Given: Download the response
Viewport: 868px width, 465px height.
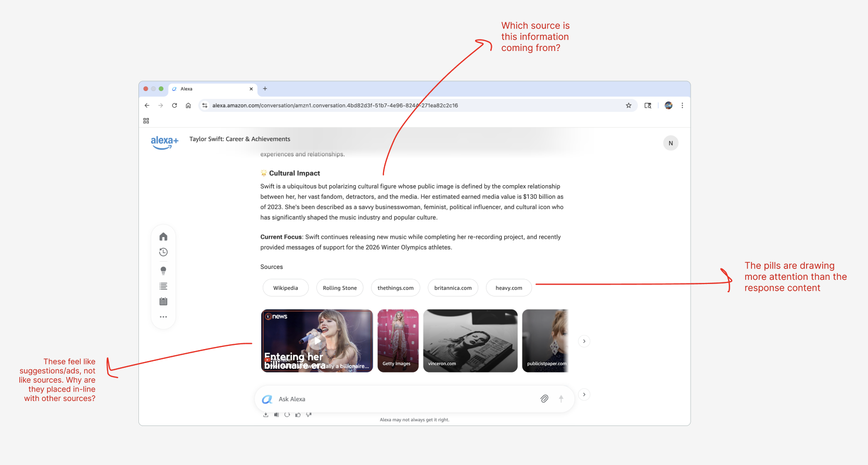Looking at the screenshot, I should 266,415.
